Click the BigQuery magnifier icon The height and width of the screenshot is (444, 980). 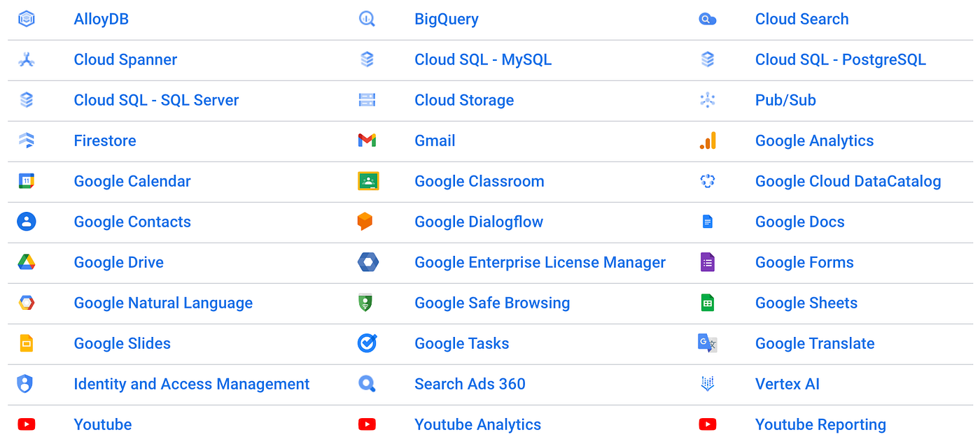[x=367, y=19]
